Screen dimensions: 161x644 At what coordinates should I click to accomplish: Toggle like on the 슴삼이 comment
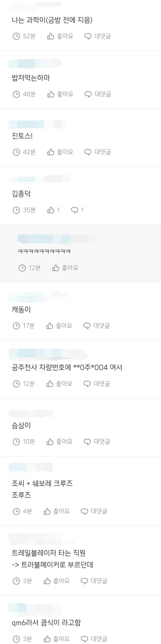click(x=60, y=442)
